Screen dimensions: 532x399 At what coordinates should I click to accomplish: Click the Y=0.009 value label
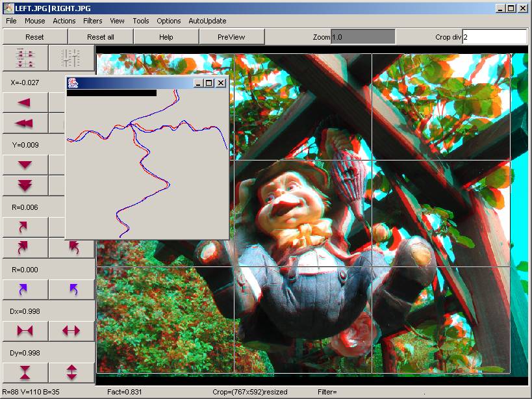25,145
